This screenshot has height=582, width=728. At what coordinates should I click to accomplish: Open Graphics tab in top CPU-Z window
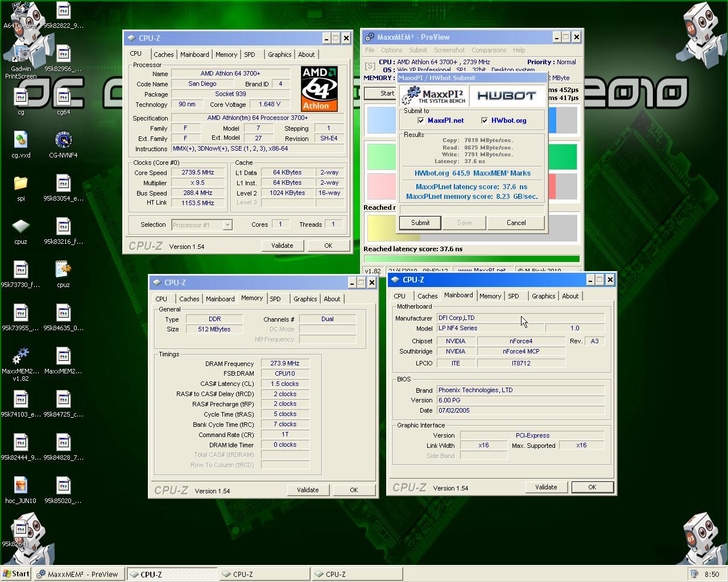279,55
